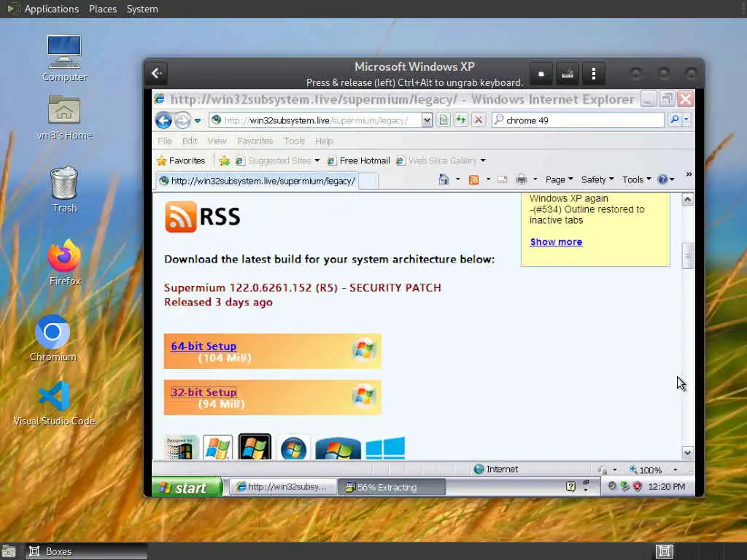Click the RSS feeds icon in command bar

tap(473, 179)
